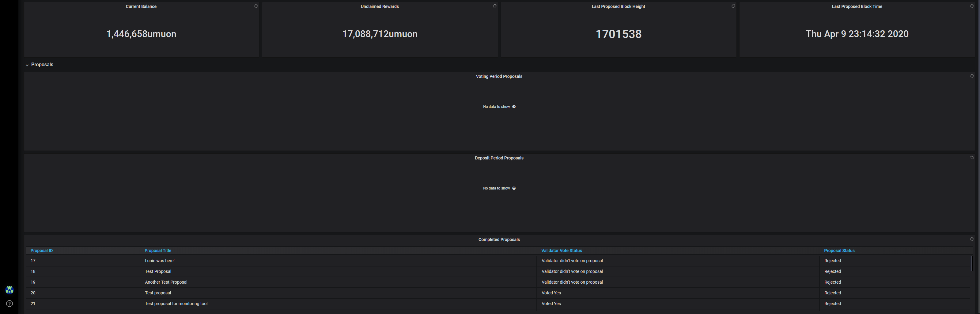The image size is (980, 314).
Task: Click 'Voted Yes' for proposal 21
Action: [551, 303]
